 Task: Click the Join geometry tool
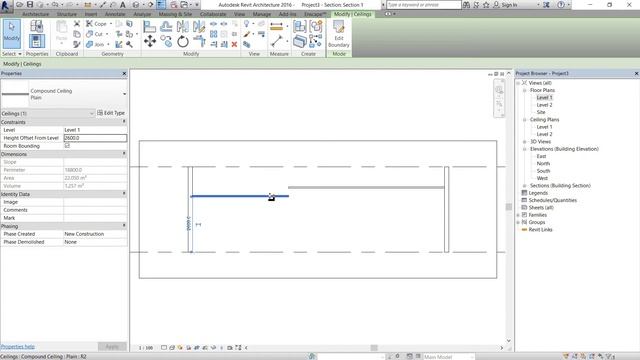95,44
